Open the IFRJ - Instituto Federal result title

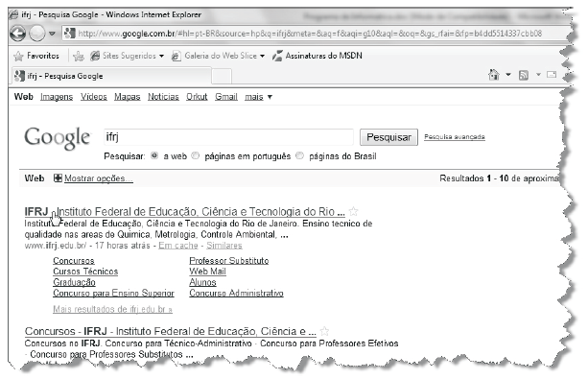click(184, 212)
